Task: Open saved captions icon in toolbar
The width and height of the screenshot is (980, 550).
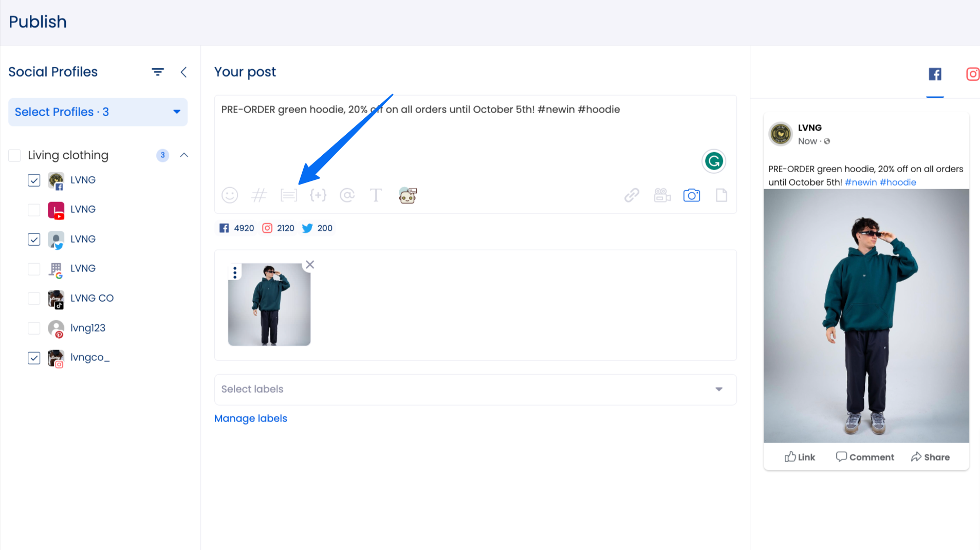Action: pyautogui.click(x=289, y=195)
